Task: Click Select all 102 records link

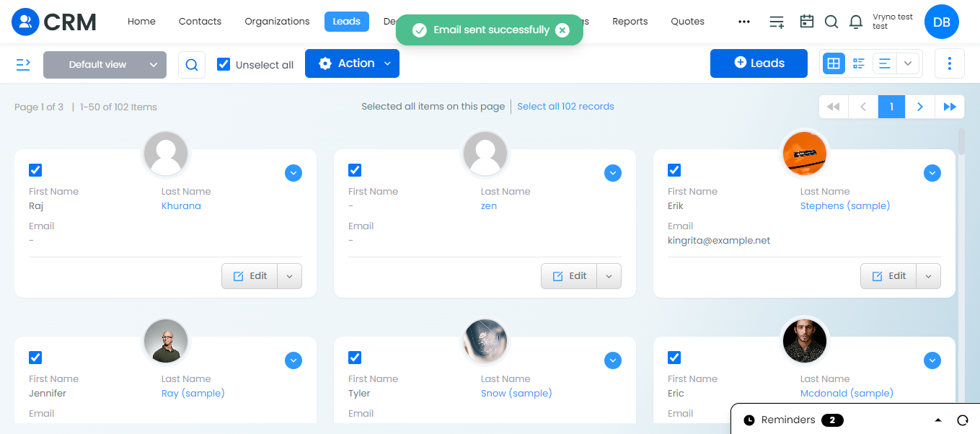Action: click(x=565, y=107)
